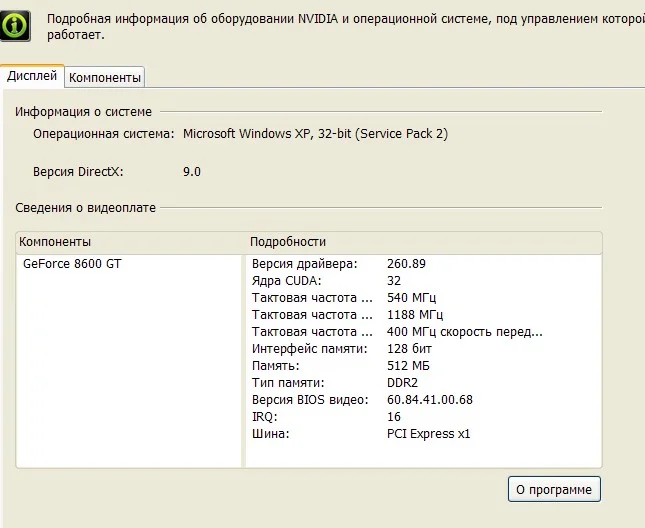This screenshot has height=528, width=645.
Task: Open the Компоненты tab
Action: click(104, 77)
